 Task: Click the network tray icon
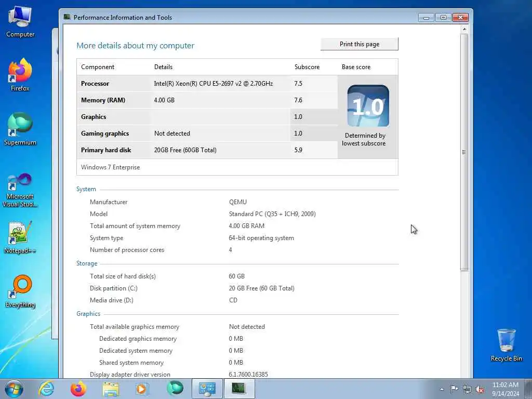pos(467,389)
